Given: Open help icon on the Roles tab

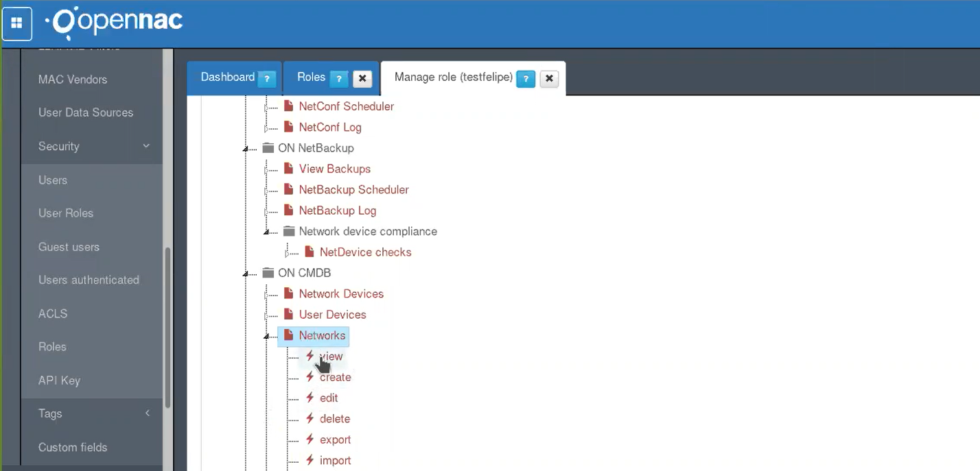Looking at the screenshot, I should (338, 79).
